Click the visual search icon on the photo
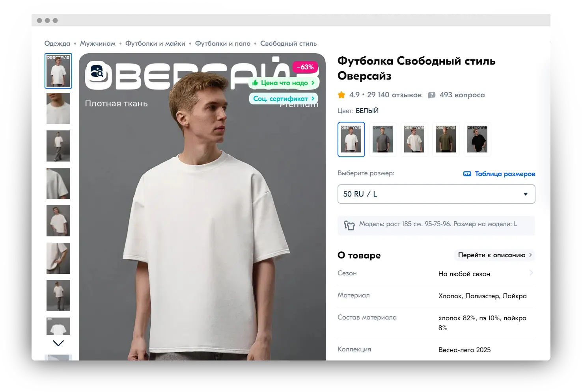The width and height of the screenshot is (582, 392). tap(97, 71)
